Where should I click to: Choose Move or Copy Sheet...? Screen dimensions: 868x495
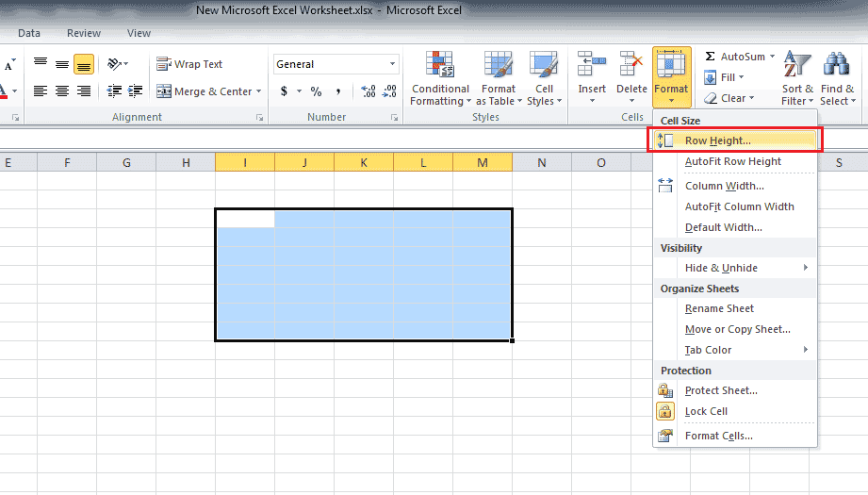[x=734, y=329]
